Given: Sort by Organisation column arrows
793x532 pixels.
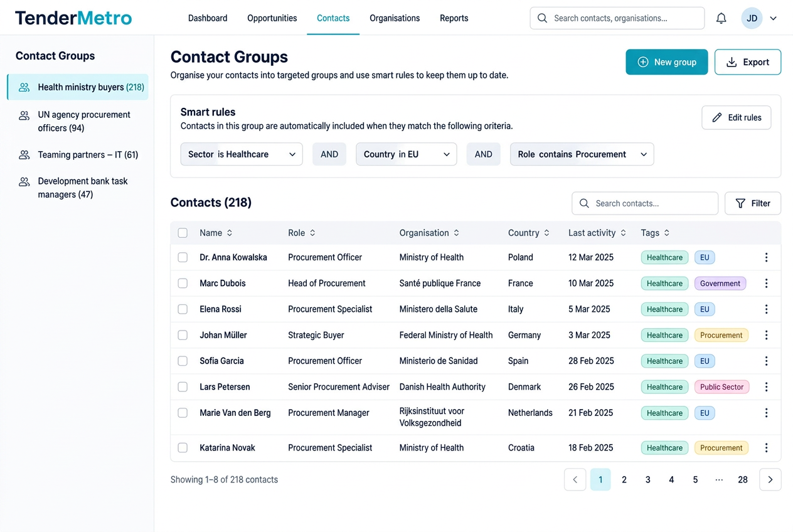Looking at the screenshot, I should 456,233.
